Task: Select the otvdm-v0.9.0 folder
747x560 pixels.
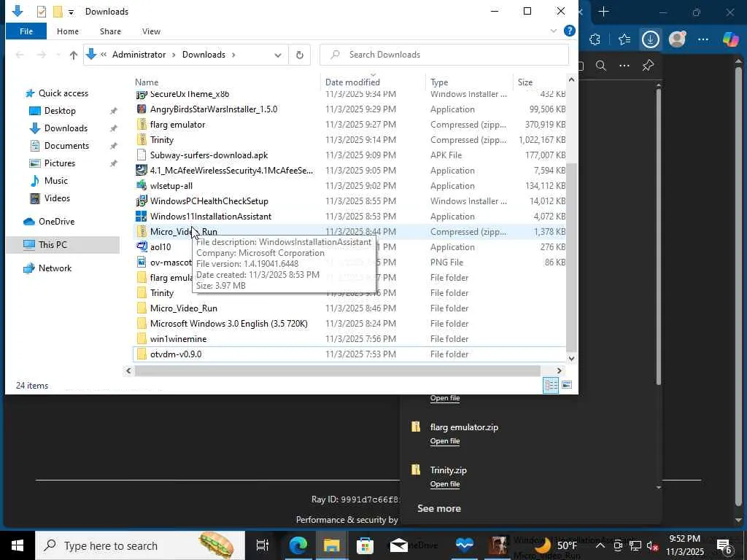Action: (176, 354)
